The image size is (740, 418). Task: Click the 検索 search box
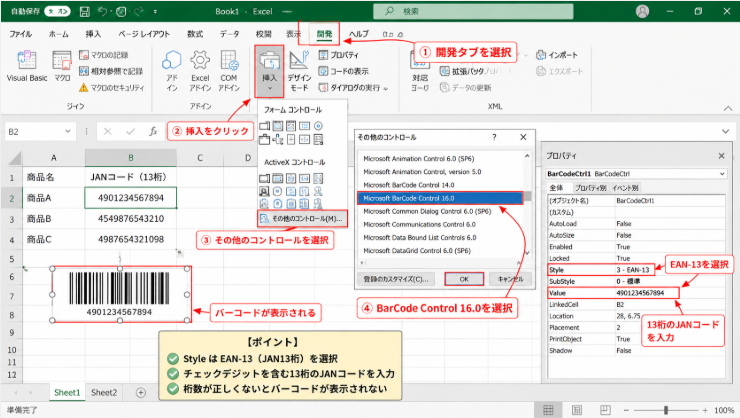[473, 11]
